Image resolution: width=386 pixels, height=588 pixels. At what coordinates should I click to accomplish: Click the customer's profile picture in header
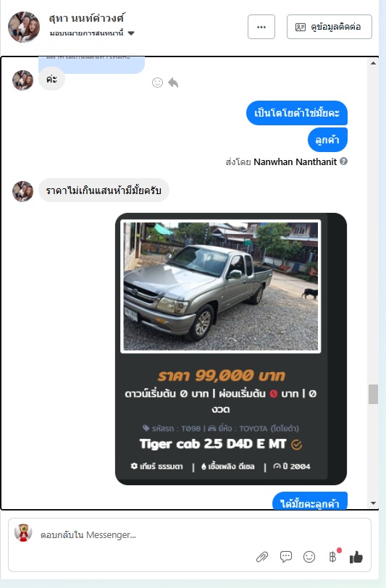tap(24, 27)
